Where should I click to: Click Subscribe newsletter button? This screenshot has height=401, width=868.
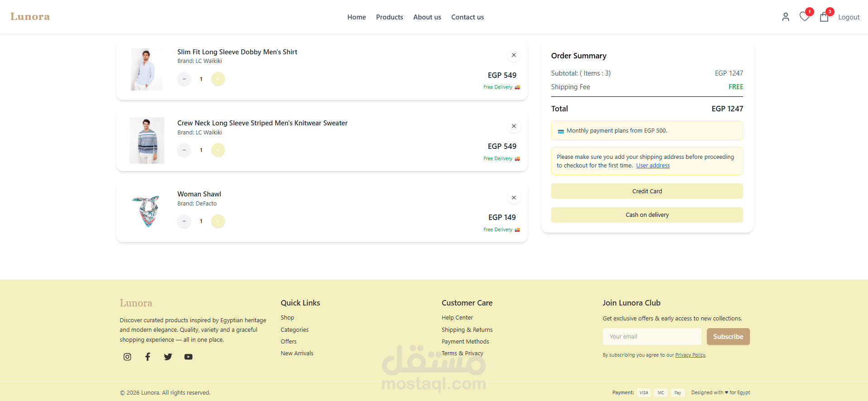point(728,337)
